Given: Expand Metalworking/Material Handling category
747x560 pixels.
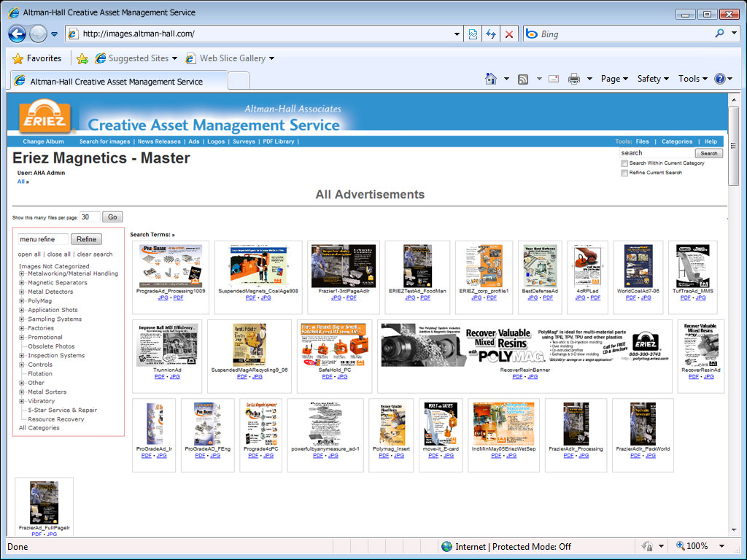Looking at the screenshot, I should pos(21,274).
